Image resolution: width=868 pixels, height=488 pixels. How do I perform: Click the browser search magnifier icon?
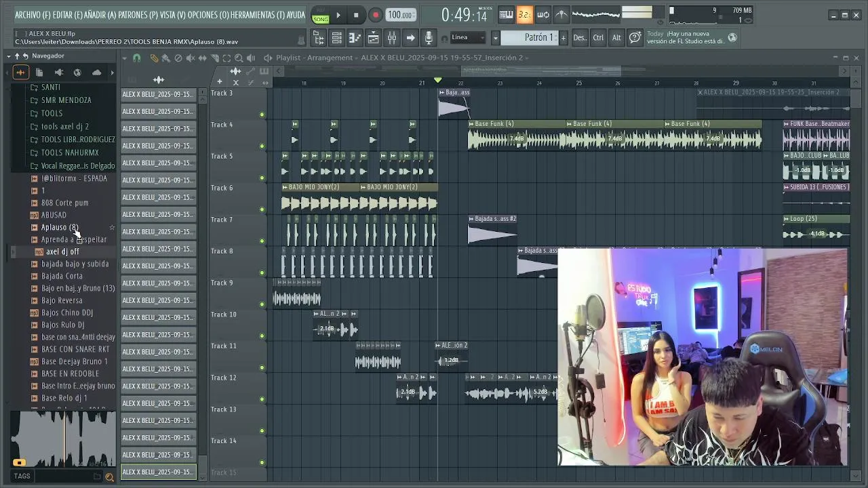pyautogui.click(x=109, y=476)
